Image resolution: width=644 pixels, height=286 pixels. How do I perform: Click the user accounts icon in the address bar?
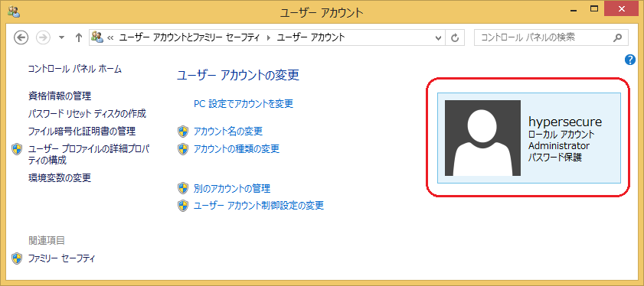click(97, 37)
